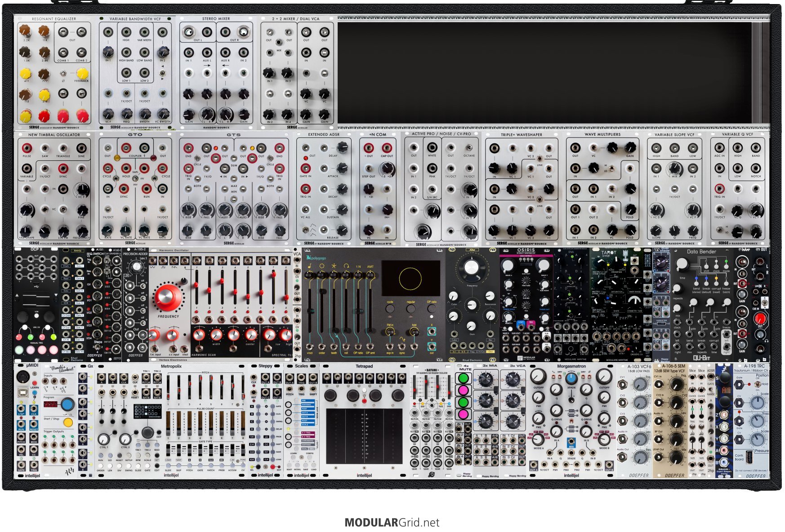Click the GAIN knob on Wave Multipliers
Image resolution: width=785 pixels, height=532 pixels.
630,147
